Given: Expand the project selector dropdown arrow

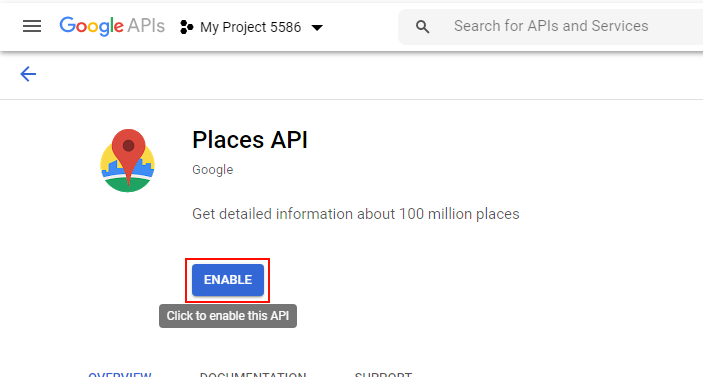Looking at the screenshot, I should [x=317, y=28].
